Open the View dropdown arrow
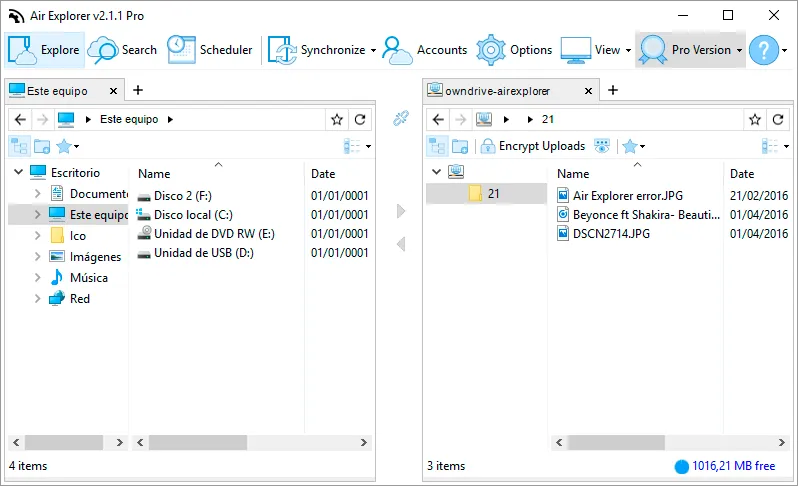This screenshot has width=798, height=486. coord(629,50)
